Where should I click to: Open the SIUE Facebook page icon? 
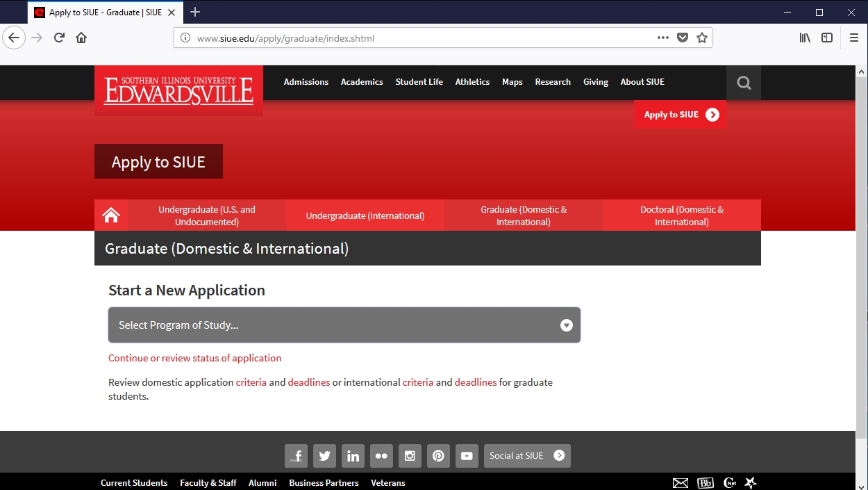[296, 456]
